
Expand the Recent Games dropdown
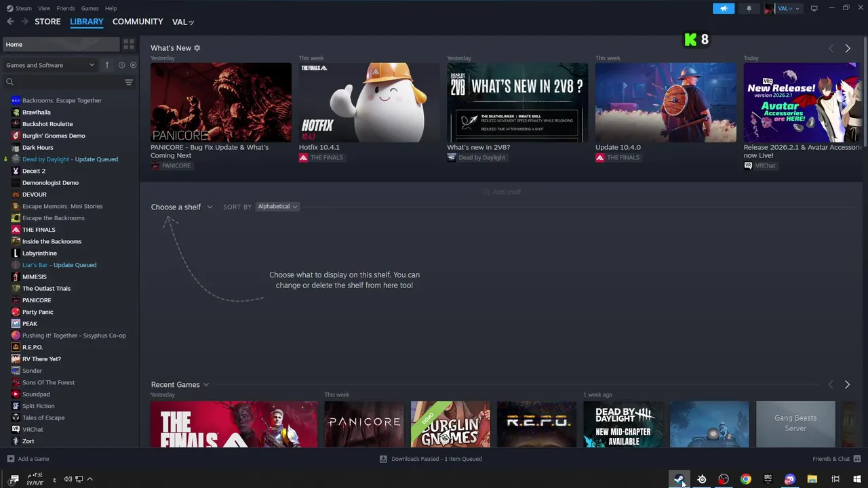tap(180, 384)
